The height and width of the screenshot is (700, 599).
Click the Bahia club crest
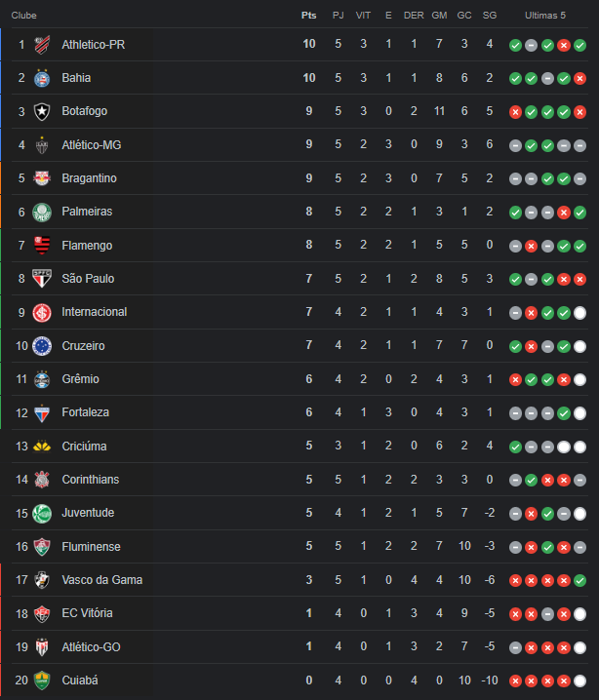pyautogui.click(x=42, y=78)
